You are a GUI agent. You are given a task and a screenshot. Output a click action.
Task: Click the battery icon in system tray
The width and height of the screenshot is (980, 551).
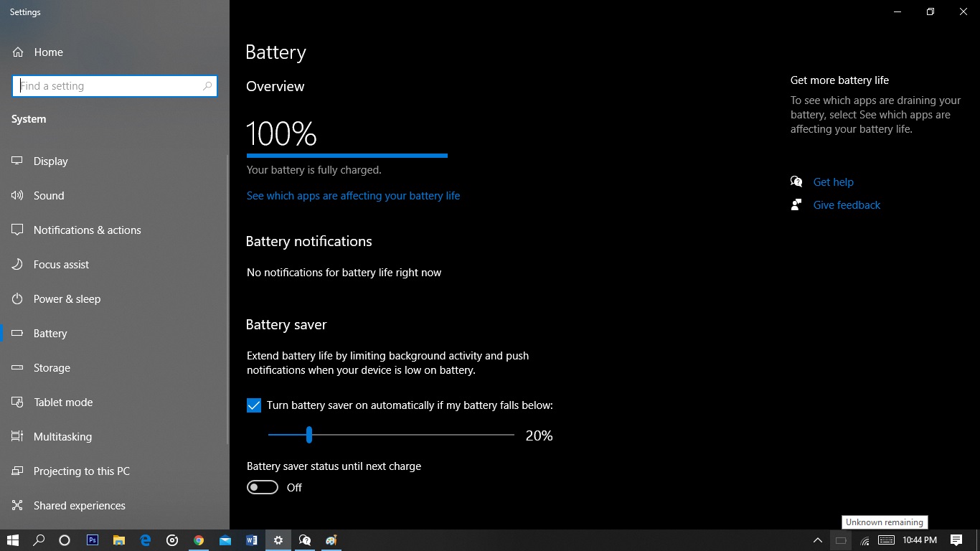[841, 540]
